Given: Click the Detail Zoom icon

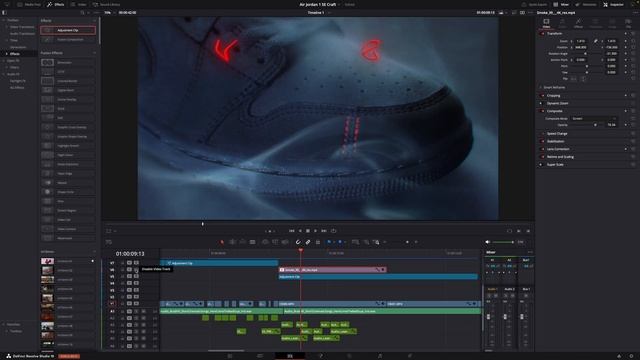Looking at the screenshot, I should 366,242.
